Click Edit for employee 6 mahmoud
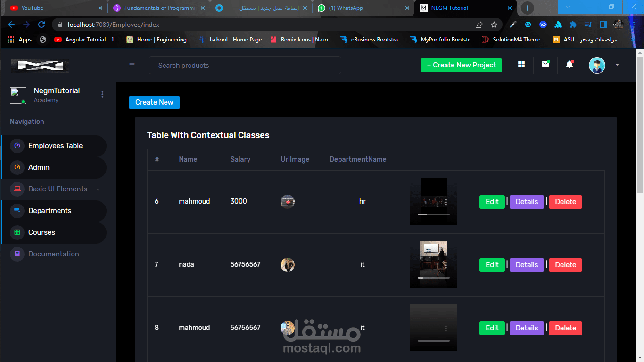This screenshot has height=362, width=644. point(492,202)
